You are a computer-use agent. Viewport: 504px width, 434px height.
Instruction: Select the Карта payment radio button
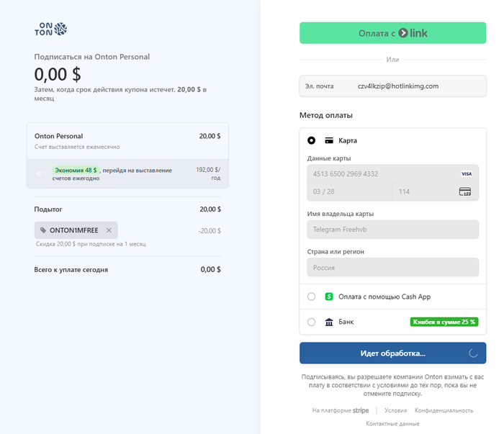tap(311, 140)
